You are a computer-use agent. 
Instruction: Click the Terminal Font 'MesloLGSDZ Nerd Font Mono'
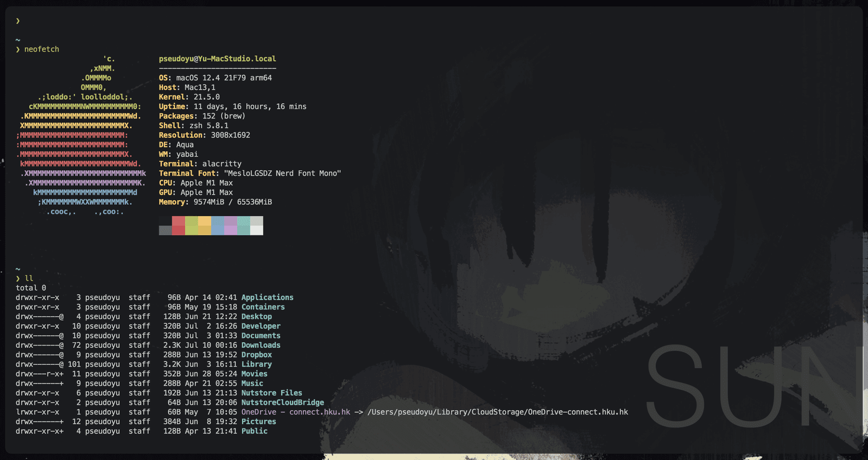point(282,174)
